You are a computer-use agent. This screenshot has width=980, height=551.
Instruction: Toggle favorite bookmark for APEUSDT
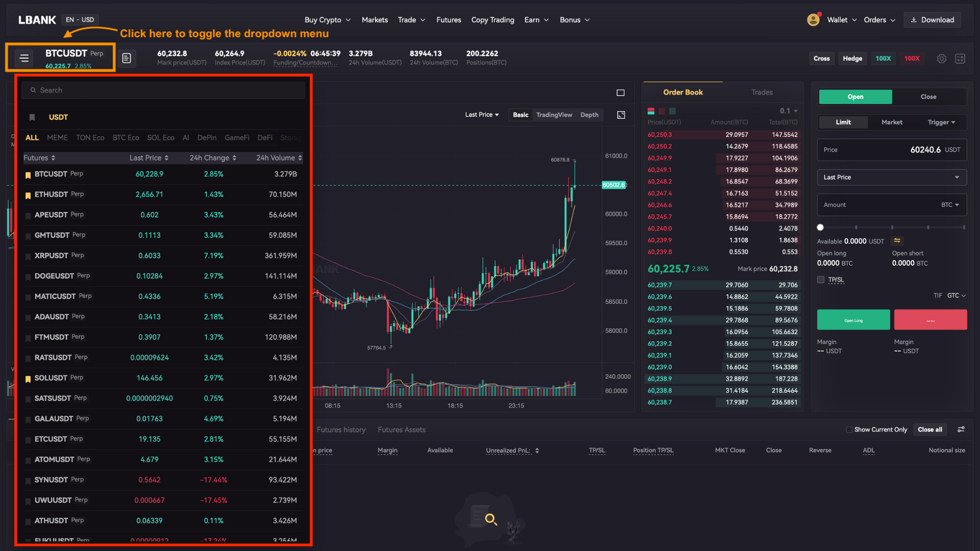(28, 215)
